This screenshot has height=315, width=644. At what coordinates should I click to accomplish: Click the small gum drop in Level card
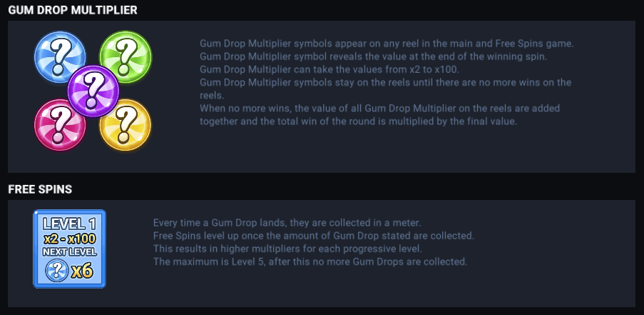[56, 271]
